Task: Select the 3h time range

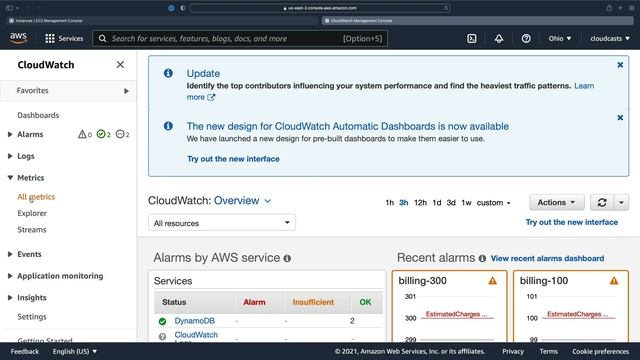Action: point(404,202)
